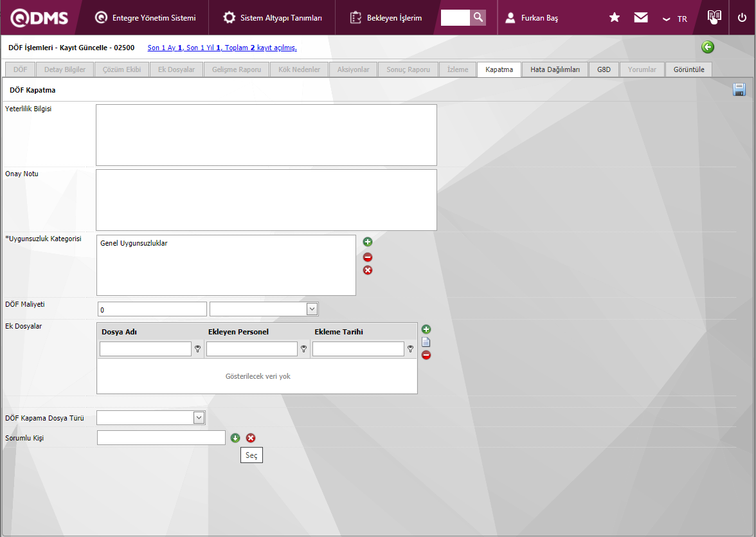Switch to the Detay Bilgiler tab
This screenshot has height=537, width=756.
64,69
